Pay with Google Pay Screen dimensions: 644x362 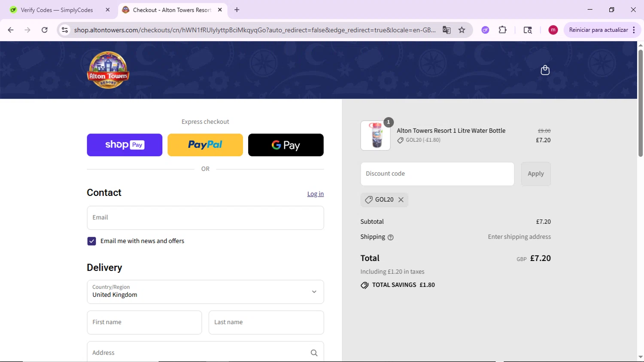click(x=286, y=145)
